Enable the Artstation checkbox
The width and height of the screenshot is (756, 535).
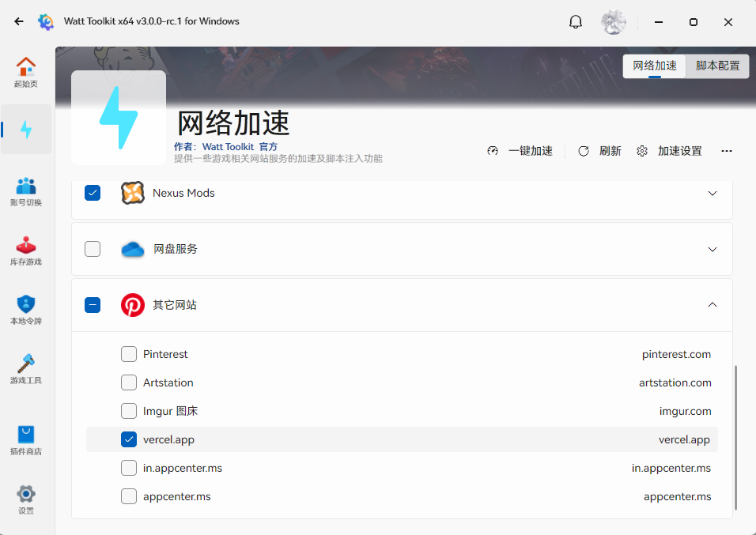point(129,382)
